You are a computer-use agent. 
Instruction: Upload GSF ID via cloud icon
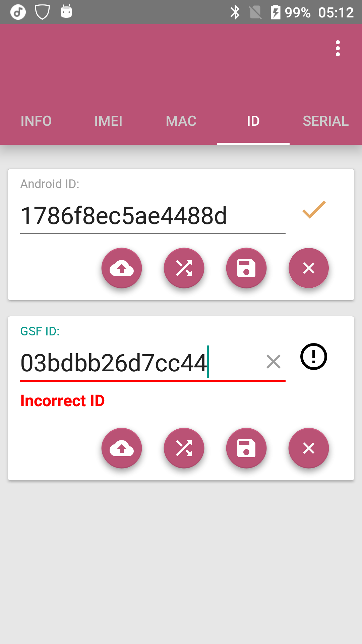122,448
